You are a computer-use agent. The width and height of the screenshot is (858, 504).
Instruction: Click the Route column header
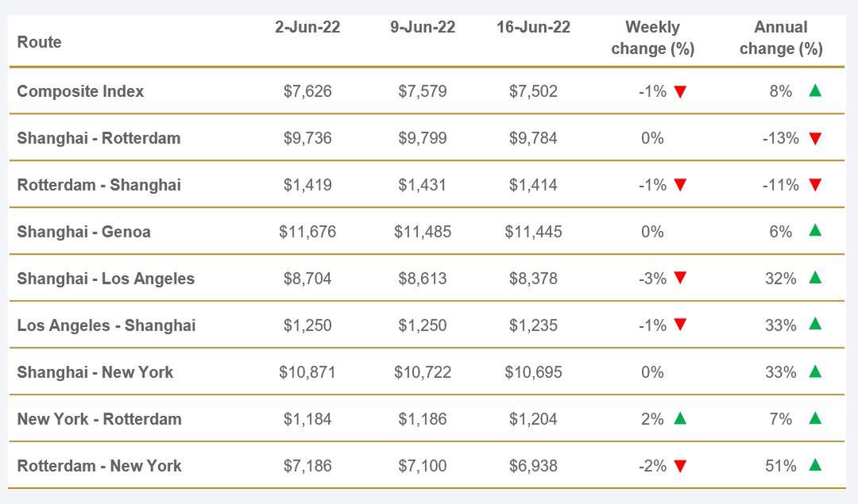(x=39, y=42)
